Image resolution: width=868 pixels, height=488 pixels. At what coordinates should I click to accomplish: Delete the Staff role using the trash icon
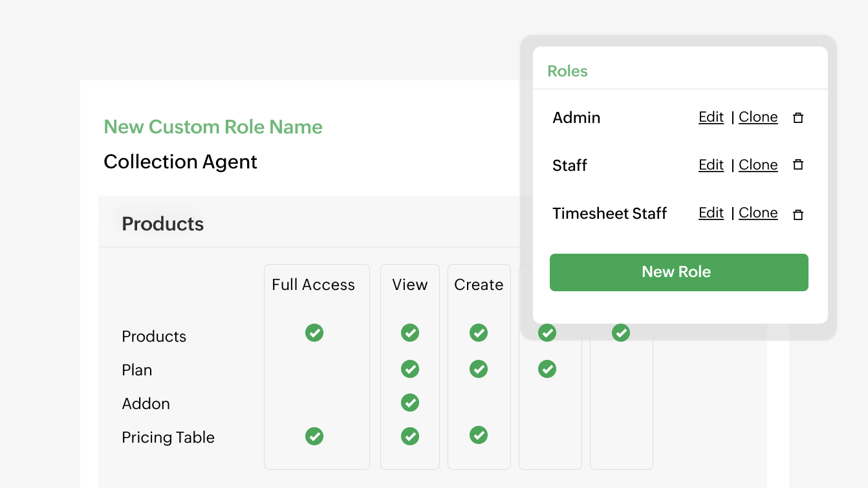pyautogui.click(x=797, y=165)
